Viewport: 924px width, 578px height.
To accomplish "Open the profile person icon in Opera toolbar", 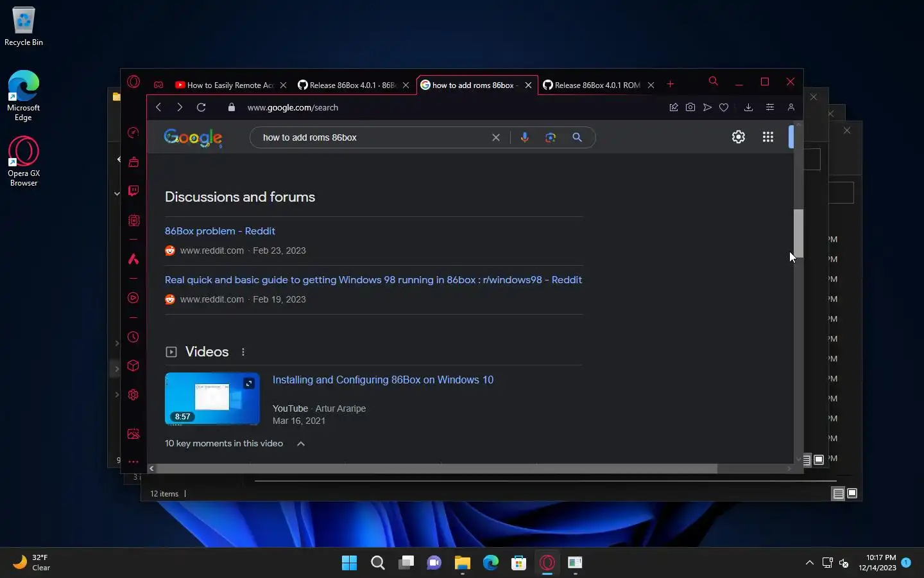I will 791,107.
